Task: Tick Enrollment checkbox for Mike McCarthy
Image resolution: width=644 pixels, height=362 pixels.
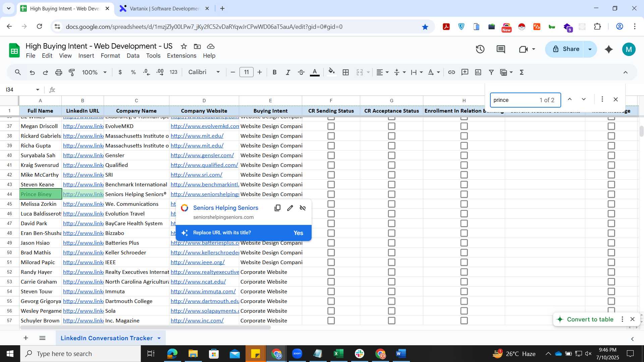Action: click(x=464, y=175)
